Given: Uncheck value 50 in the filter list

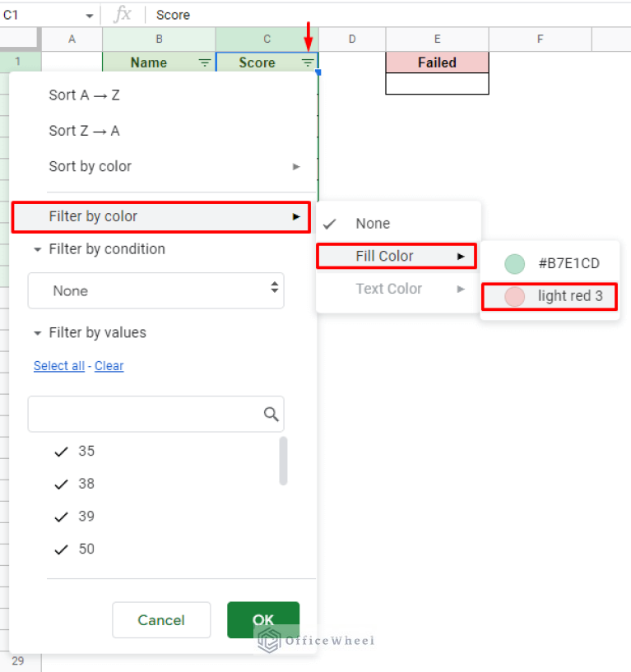Looking at the screenshot, I should click(62, 549).
